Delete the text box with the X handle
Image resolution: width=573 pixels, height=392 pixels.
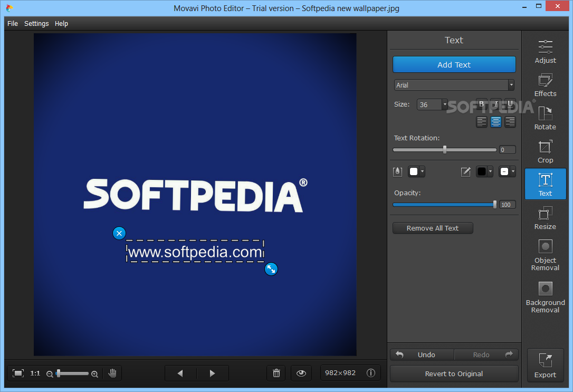(119, 233)
